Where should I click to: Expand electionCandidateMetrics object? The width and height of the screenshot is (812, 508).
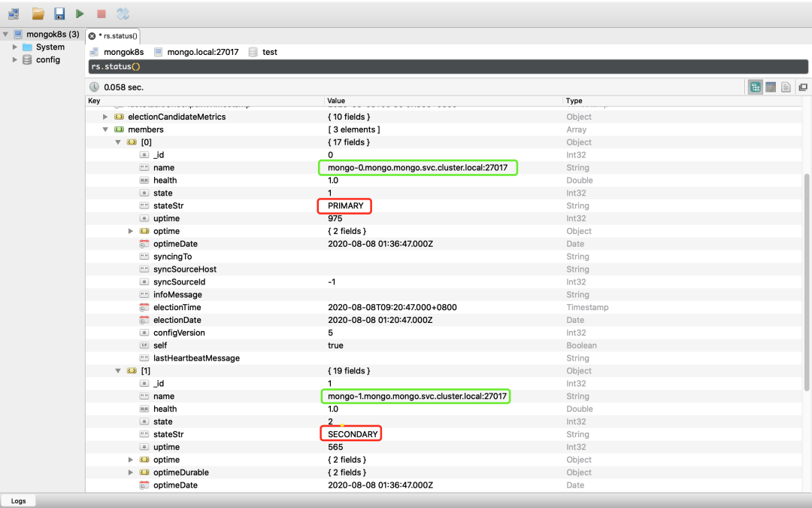pos(105,117)
